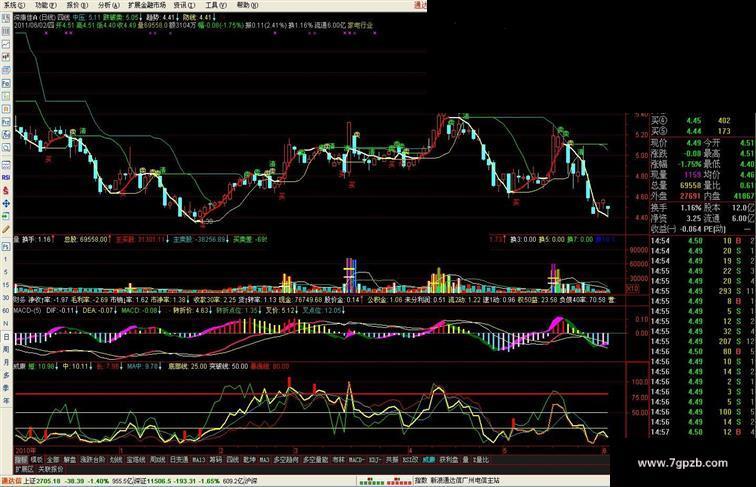Open the 工具 menu
Screen dimensions: 756x487
[216, 5]
